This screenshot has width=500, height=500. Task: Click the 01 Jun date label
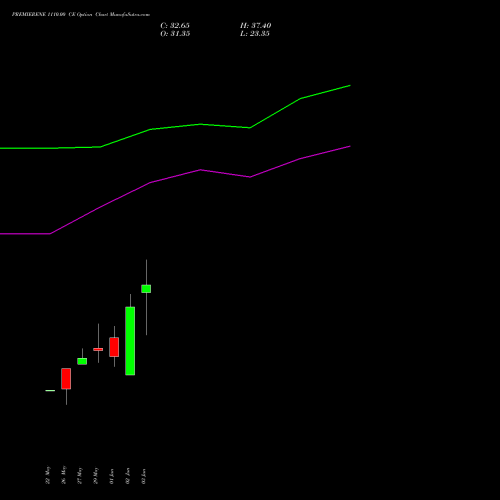(112, 476)
